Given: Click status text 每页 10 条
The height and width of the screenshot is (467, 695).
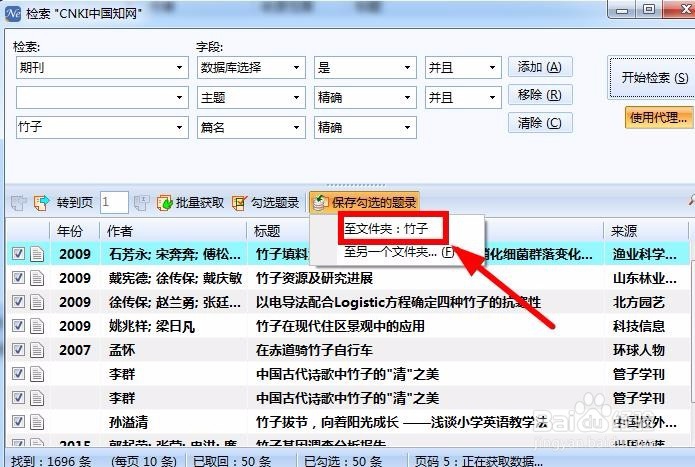Looking at the screenshot, I should click(x=144, y=461).
